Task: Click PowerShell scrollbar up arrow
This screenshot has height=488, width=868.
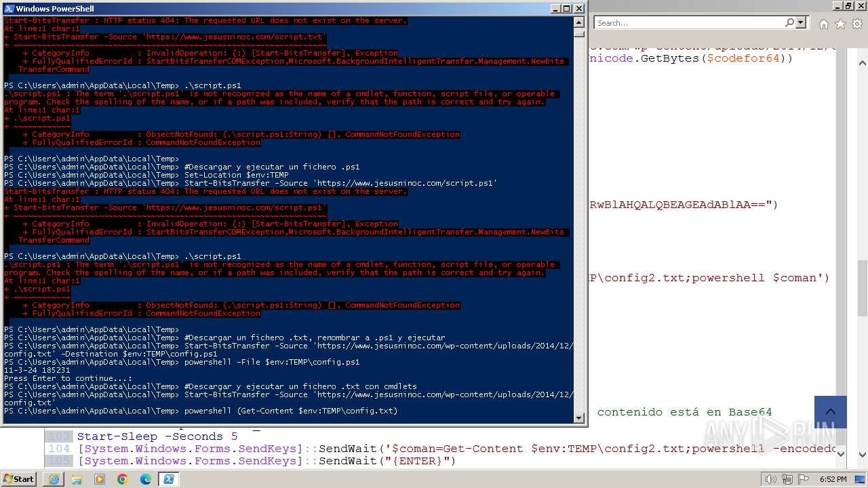Action: [x=578, y=21]
